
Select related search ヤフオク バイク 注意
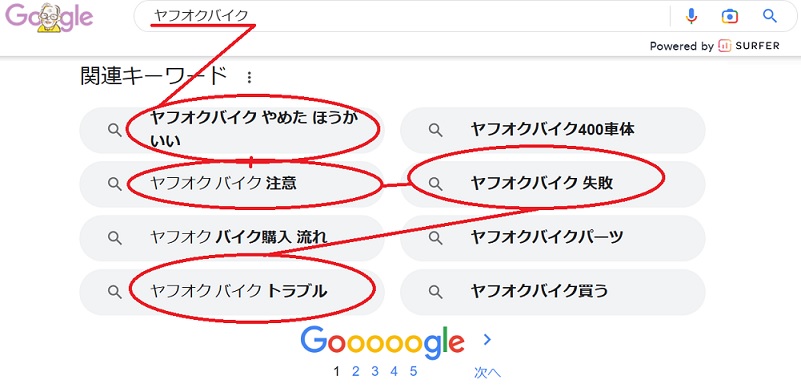tap(231, 184)
